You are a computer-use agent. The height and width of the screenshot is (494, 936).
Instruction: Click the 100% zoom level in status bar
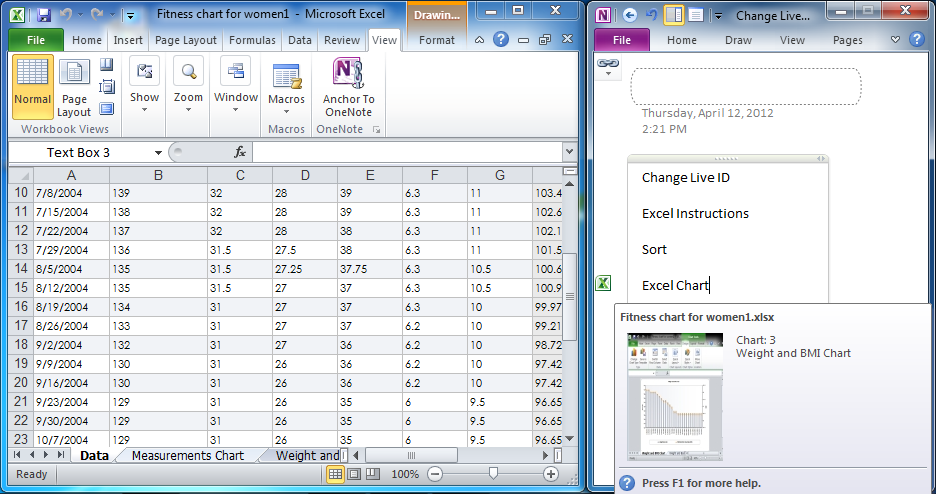(405, 474)
